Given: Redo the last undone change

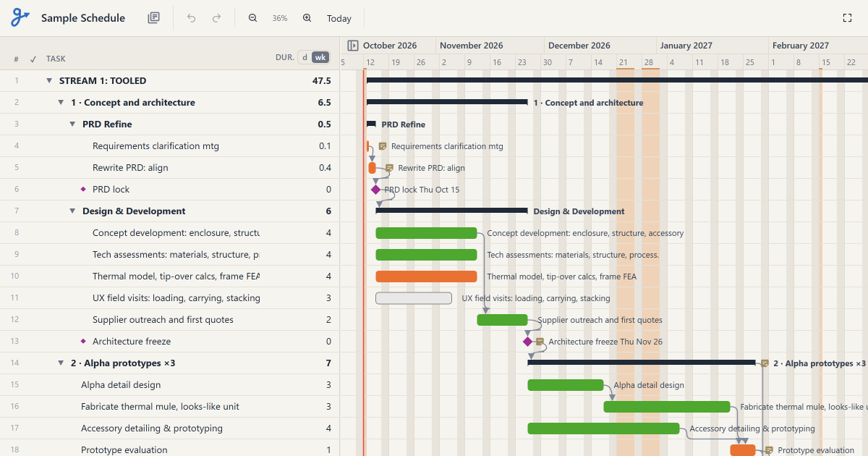Looking at the screenshot, I should pos(216,18).
